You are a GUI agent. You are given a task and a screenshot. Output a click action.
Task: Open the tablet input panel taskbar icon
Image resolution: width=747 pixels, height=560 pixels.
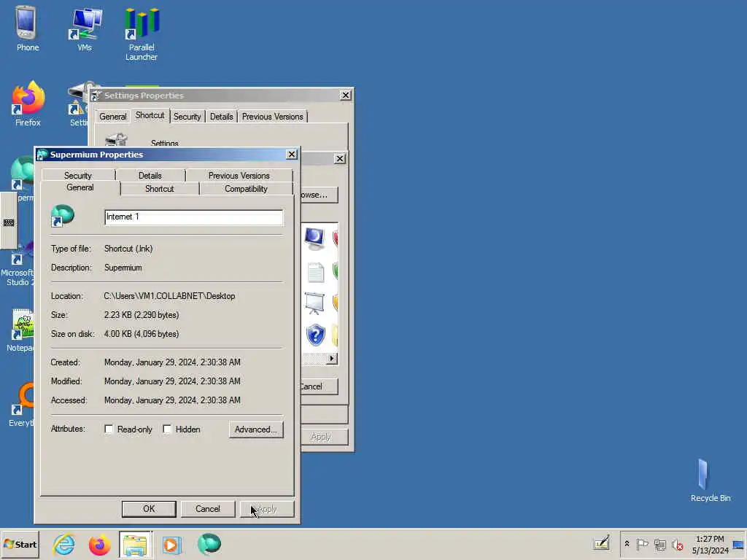pyautogui.click(x=601, y=543)
